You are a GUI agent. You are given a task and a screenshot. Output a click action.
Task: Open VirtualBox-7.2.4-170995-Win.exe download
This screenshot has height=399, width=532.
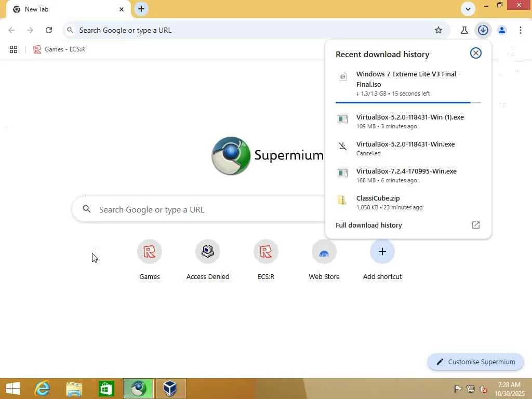coord(408,176)
